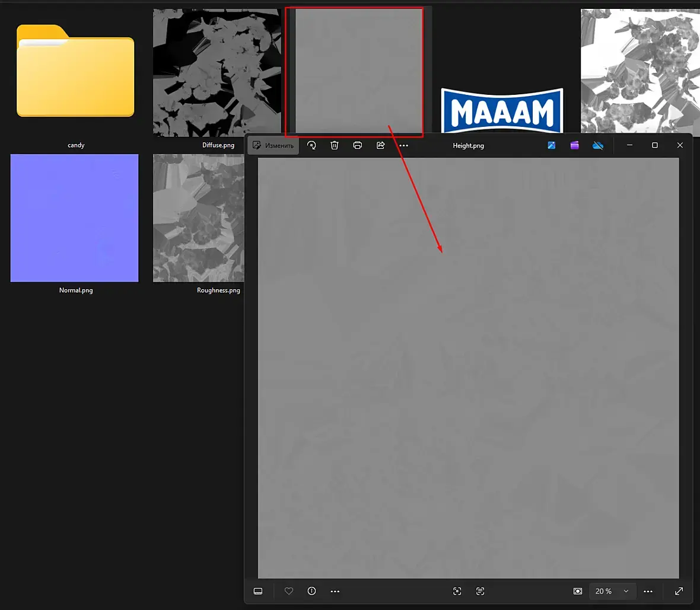Click the Normal.png file name
Screen dimensions: 700x610
tap(76, 290)
